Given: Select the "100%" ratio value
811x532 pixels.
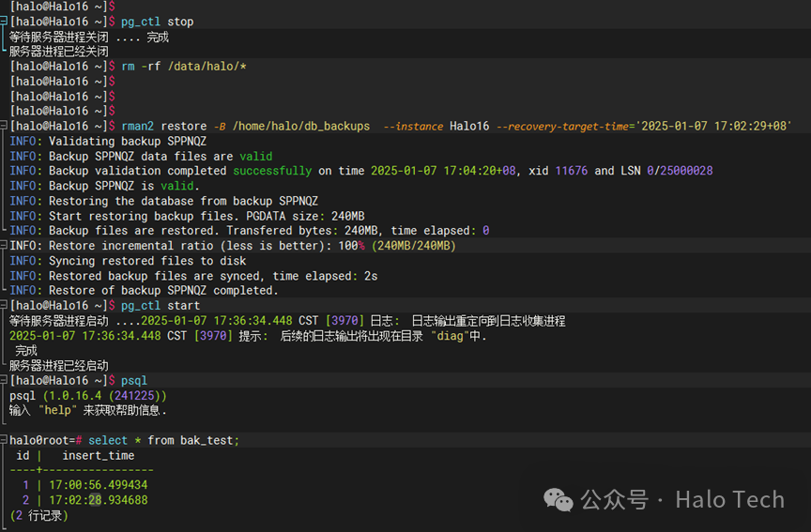Looking at the screenshot, I should coord(352,246).
